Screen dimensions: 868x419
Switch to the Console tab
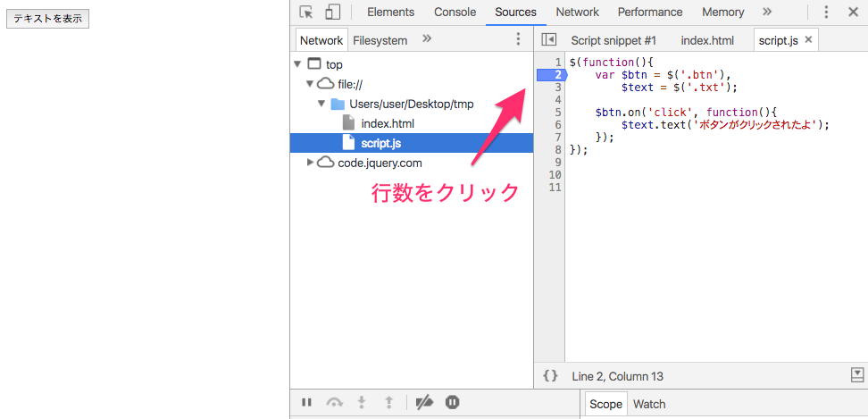coord(455,13)
